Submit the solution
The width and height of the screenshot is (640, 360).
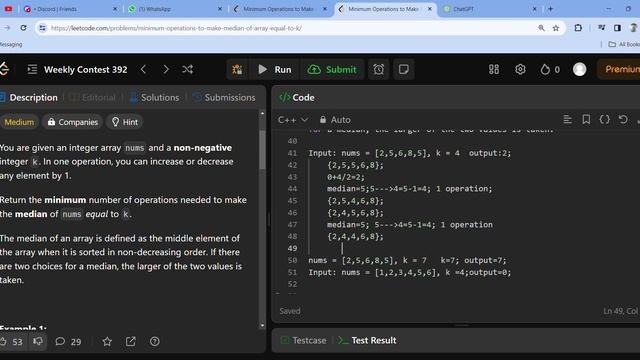click(x=332, y=69)
